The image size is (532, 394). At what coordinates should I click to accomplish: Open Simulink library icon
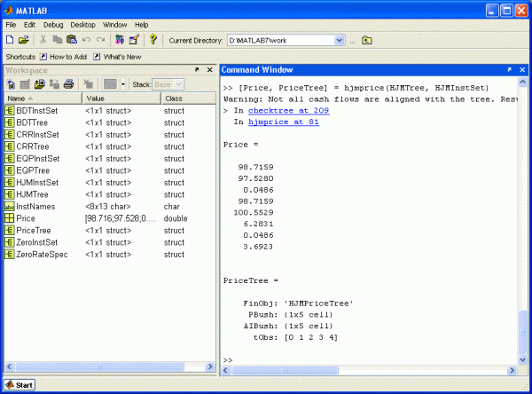(120, 40)
